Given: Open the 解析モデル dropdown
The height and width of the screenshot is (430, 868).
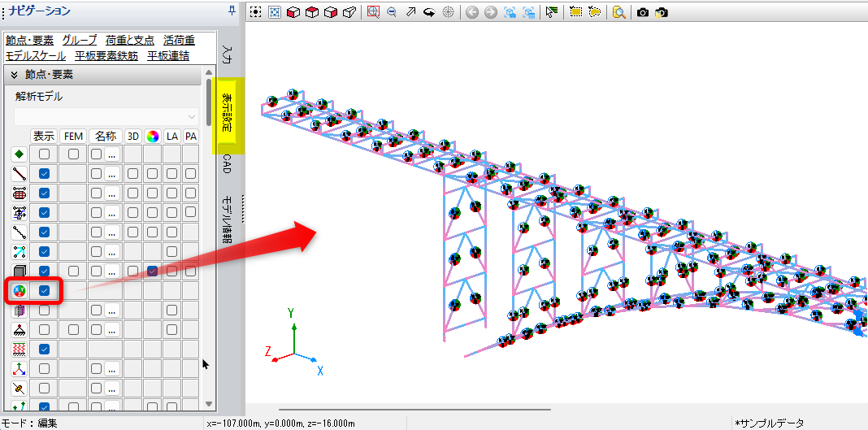Looking at the screenshot, I should pos(106,117).
